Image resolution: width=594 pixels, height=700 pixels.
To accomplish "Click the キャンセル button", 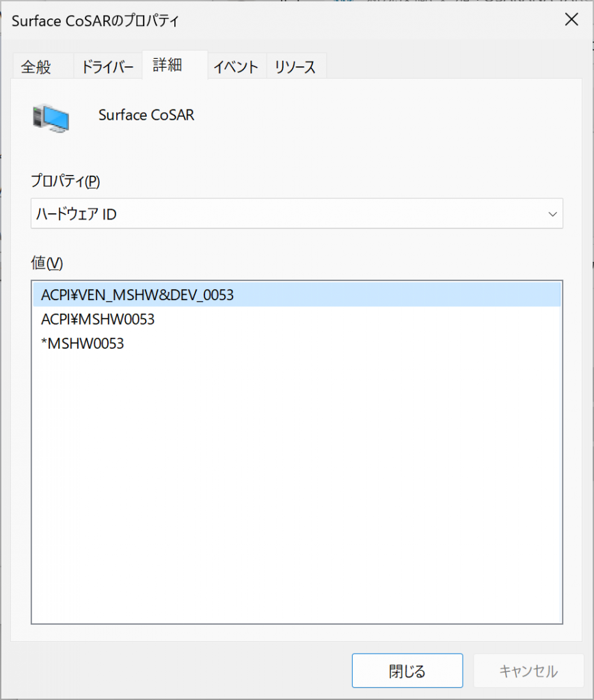I will click(x=528, y=671).
